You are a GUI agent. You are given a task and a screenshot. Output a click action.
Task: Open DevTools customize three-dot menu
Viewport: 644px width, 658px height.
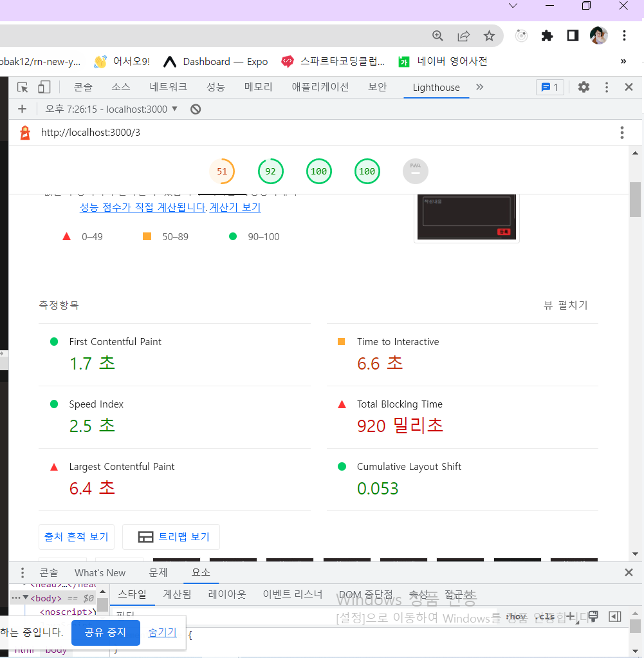(x=606, y=88)
